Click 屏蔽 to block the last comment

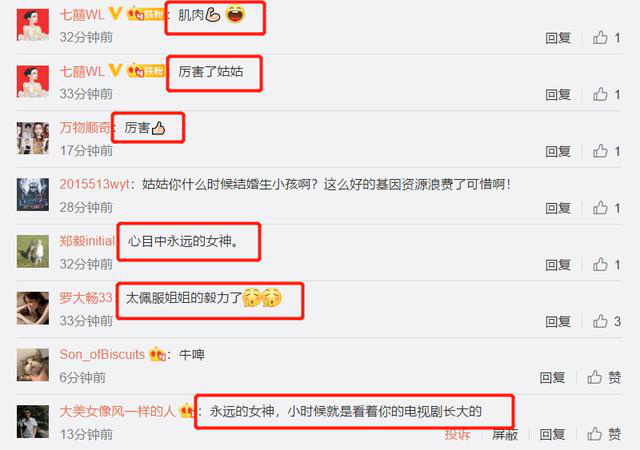click(505, 434)
